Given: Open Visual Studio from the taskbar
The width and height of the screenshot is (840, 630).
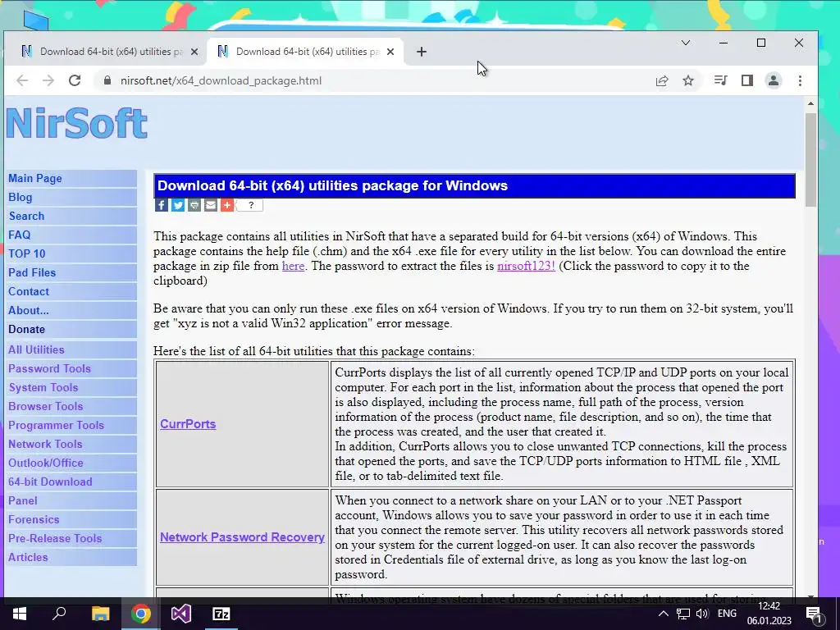Looking at the screenshot, I should tap(181, 614).
